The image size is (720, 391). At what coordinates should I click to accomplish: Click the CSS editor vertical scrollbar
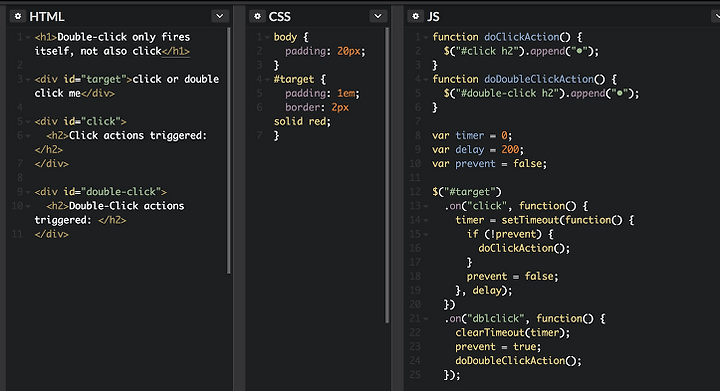387,175
